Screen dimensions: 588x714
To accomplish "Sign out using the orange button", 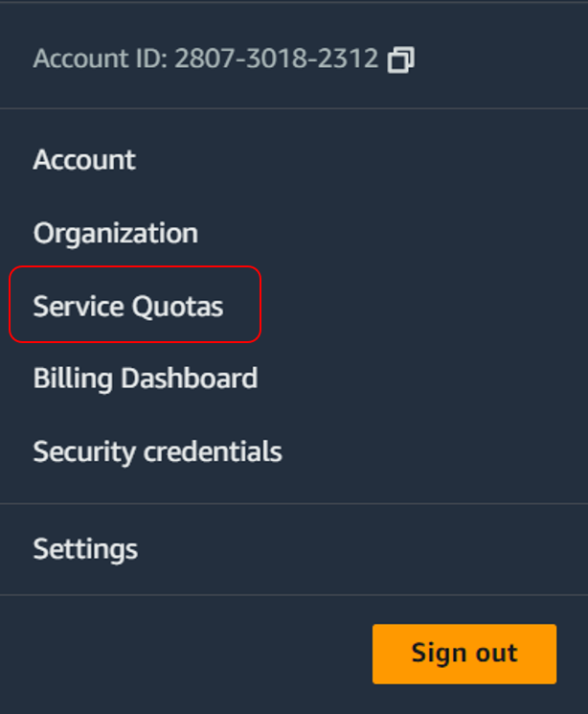I will [x=464, y=654].
